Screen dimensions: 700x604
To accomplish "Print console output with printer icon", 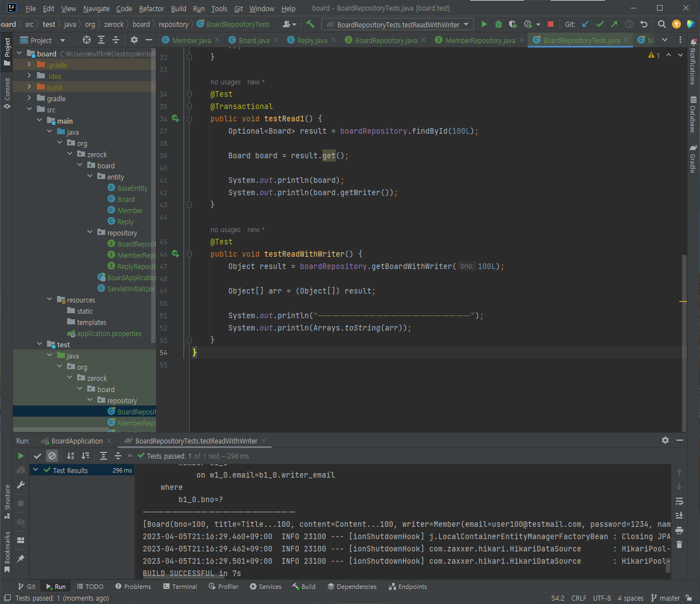I will 679,530.
